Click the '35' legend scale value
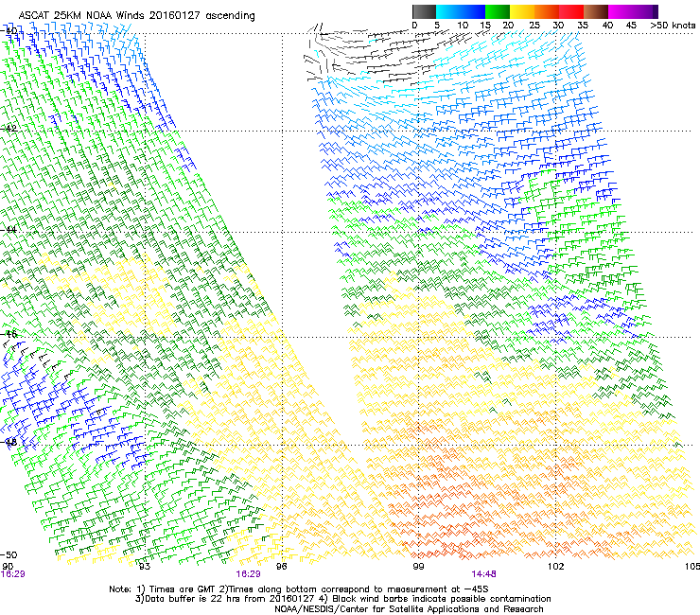Viewport: 700px width, 615px height. pos(583,26)
